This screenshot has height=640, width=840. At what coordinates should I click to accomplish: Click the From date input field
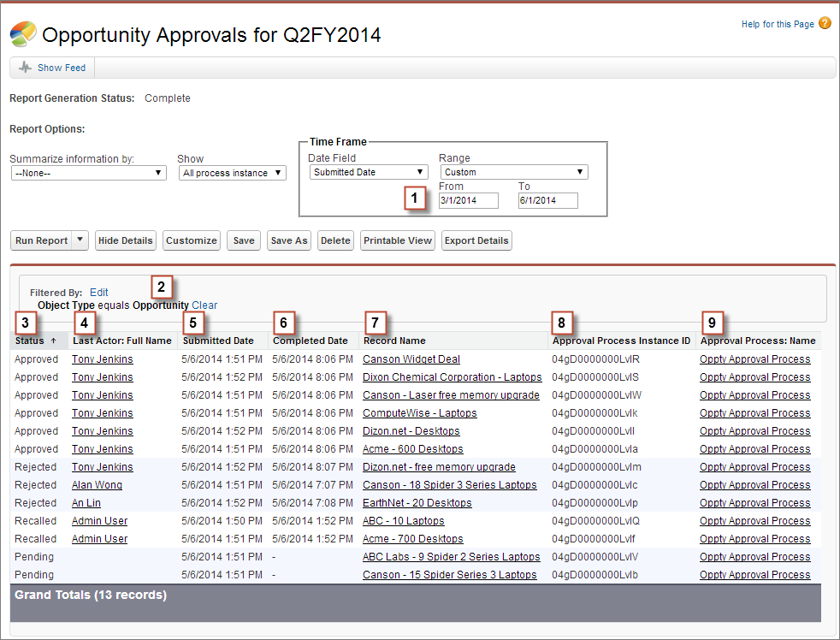click(469, 200)
